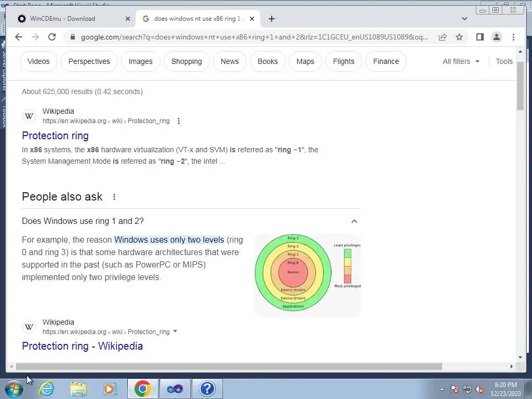Open options menu for the first Wikipedia result
Viewport: 532px width, 399px height.
pos(179,121)
